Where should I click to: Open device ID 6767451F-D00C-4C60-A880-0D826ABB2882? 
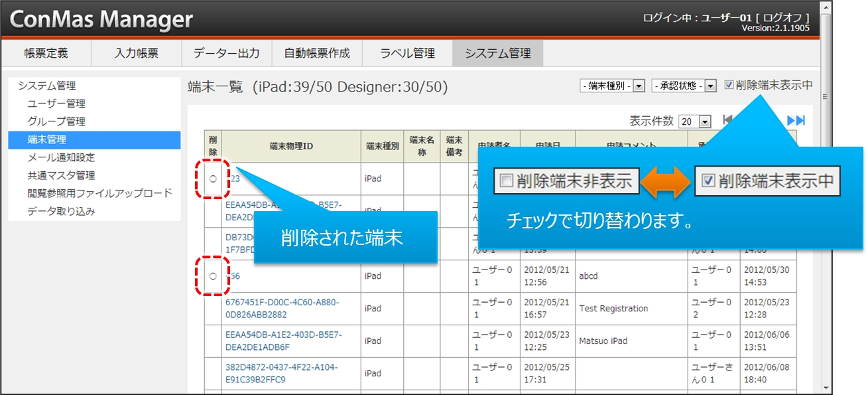282,308
